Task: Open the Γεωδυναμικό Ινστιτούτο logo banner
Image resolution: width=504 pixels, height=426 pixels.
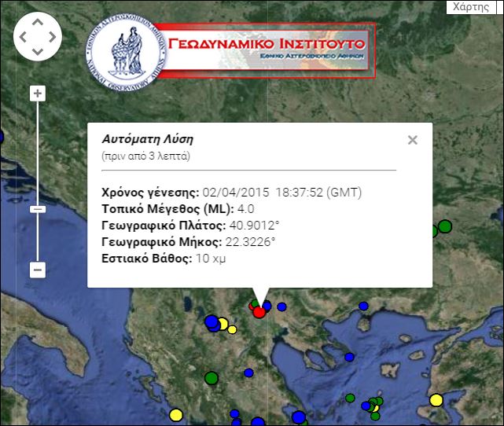Action: click(x=231, y=52)
